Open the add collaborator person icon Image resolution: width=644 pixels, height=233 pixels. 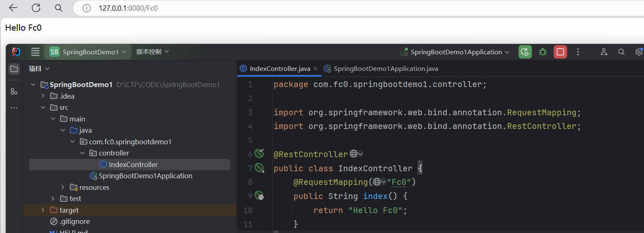coord(604,52)
